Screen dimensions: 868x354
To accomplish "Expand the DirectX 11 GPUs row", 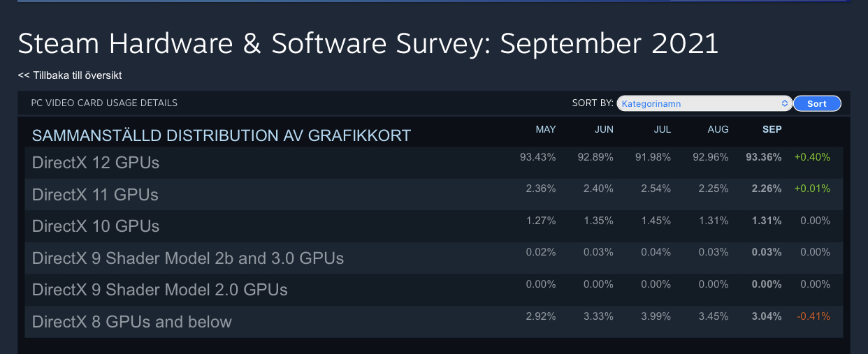I will (x=95, y=195).
